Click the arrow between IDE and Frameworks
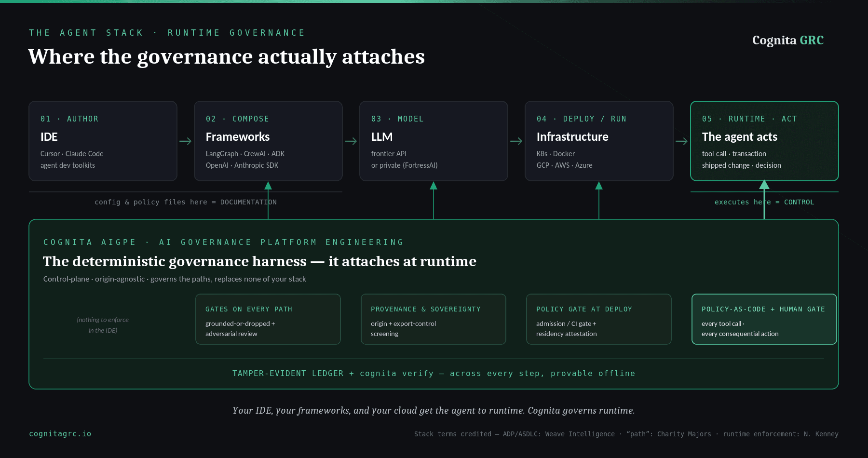The width and height of the screenshot is (868, 458). 186,141
